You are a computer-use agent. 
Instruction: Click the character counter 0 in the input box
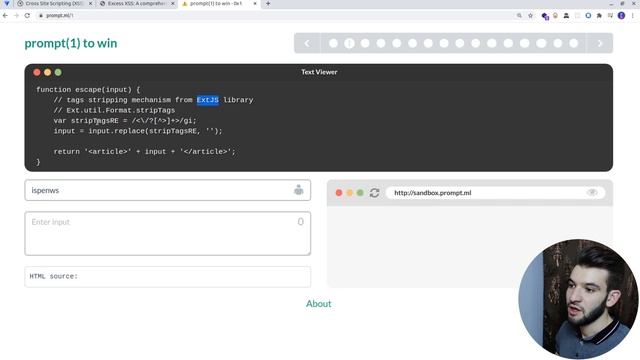[x=300, y=222]
